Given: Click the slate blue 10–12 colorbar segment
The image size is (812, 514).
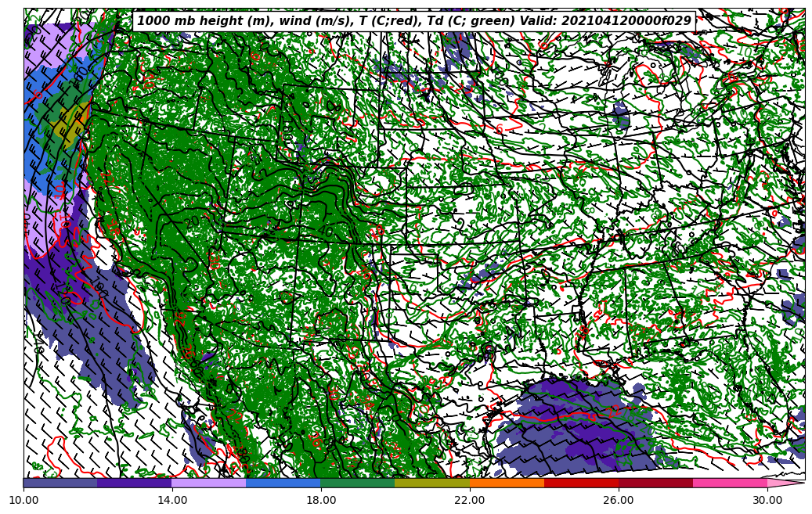Looking at the screenshot, I should click(60, 483).
